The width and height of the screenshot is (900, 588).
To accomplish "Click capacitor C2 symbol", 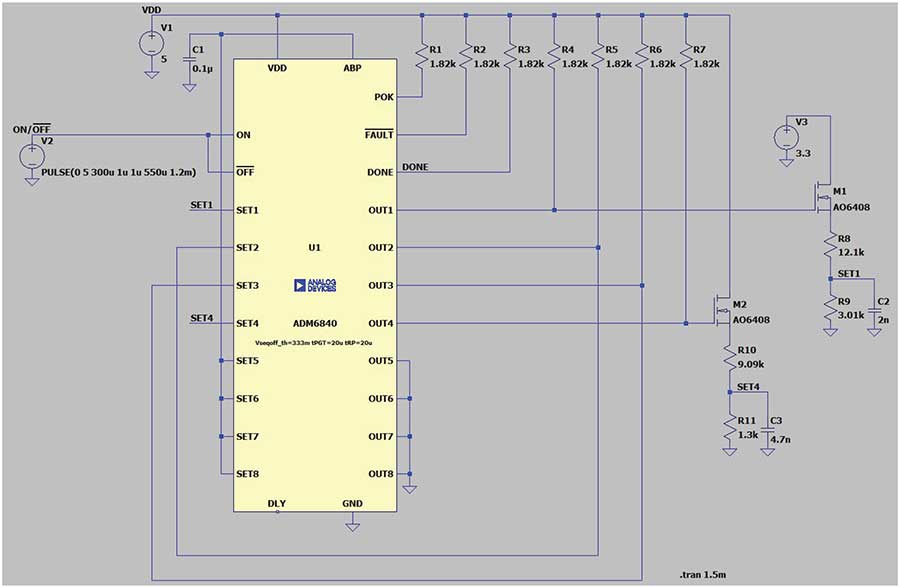I will (874, 310).
